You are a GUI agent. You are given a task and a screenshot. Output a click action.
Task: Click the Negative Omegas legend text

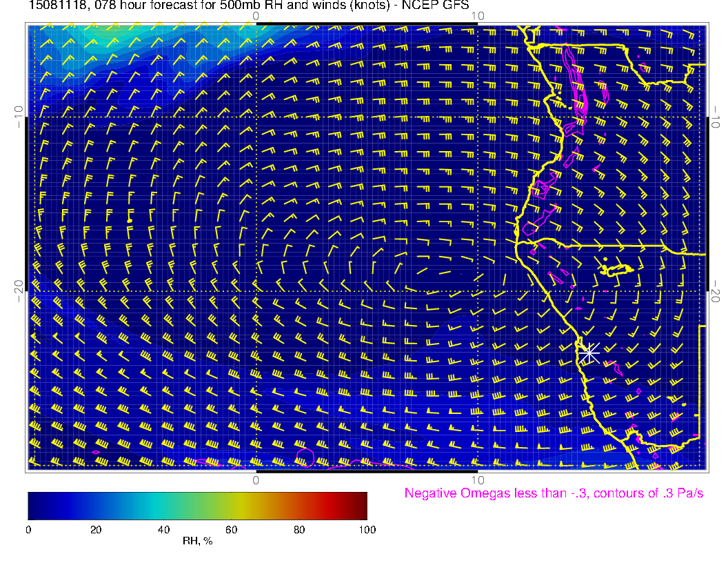[x=554, y=494]
